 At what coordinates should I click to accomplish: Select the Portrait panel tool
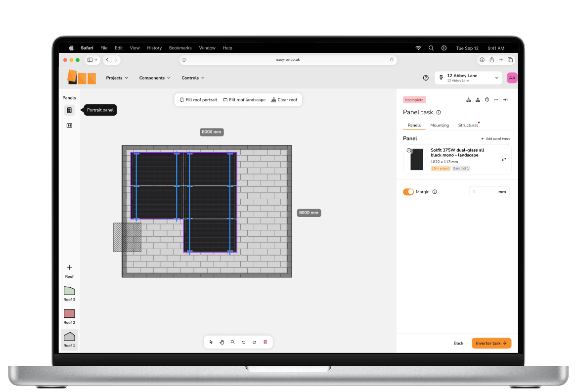point(69,110)
